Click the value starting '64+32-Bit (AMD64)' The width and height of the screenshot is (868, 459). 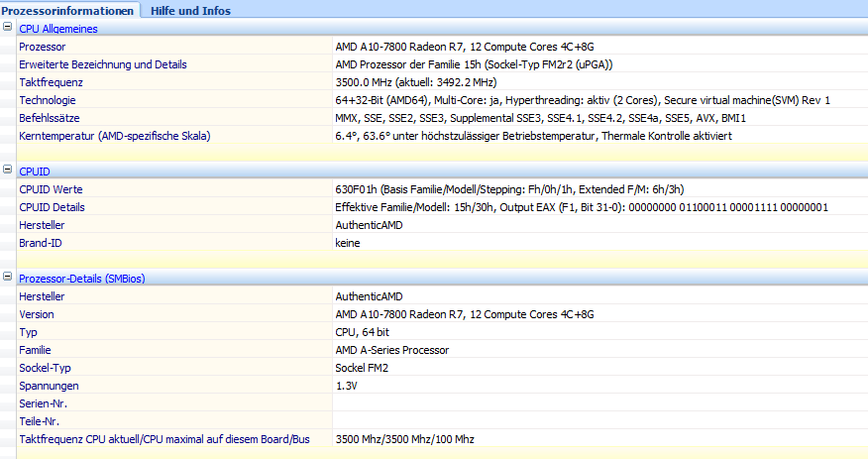click(x=583, y=100)
